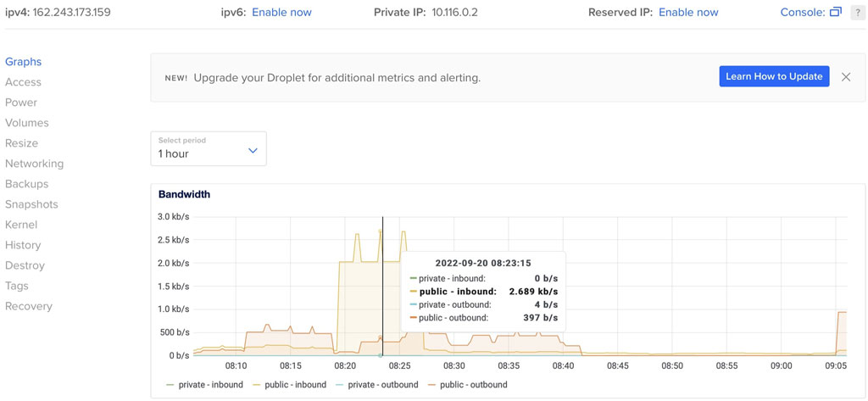The image size is (868, 401).
Task: Click tooltip timestamp 2022-09-20 08:23:15
Action: pos(483,263)
